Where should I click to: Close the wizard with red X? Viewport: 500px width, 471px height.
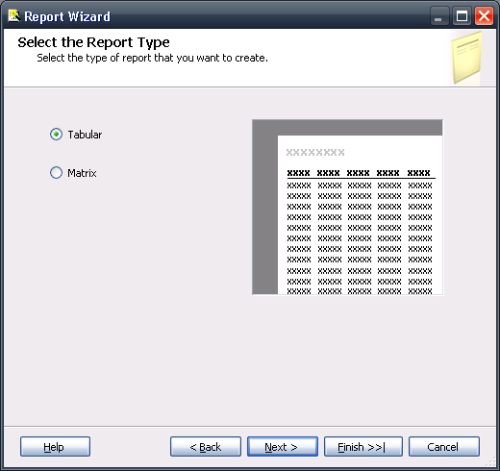click(484, 16)
